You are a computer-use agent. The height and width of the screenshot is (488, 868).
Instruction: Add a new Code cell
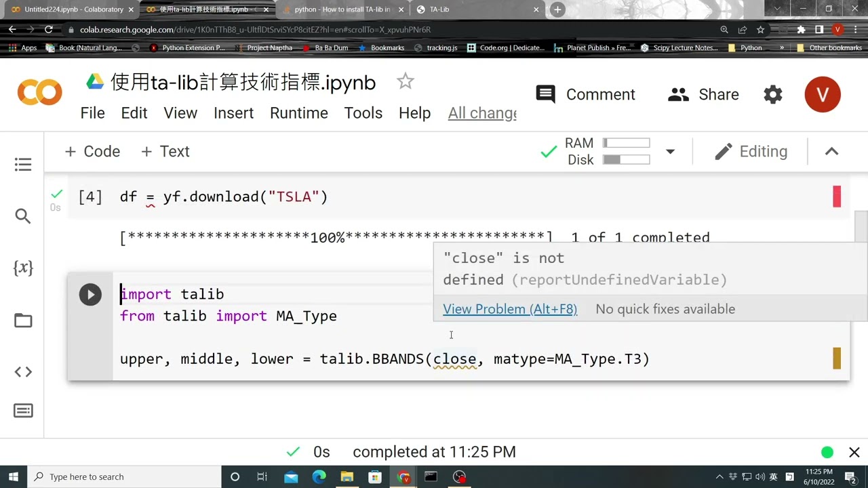(x=92, y=151)
